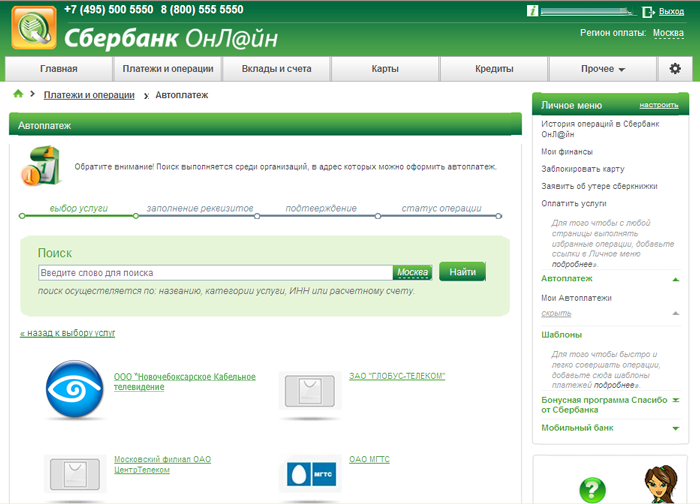
Task: Click the assistant girl avatar
Action: [661, 484]
